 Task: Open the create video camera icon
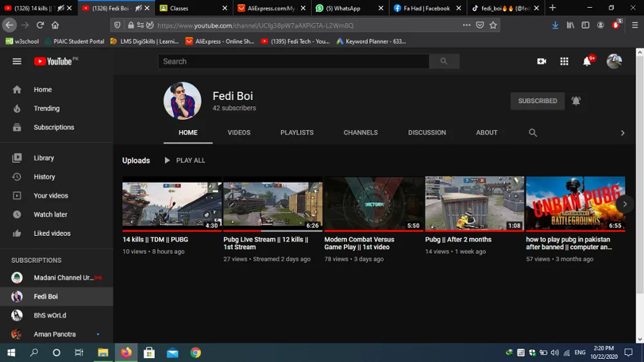point(542,61)
